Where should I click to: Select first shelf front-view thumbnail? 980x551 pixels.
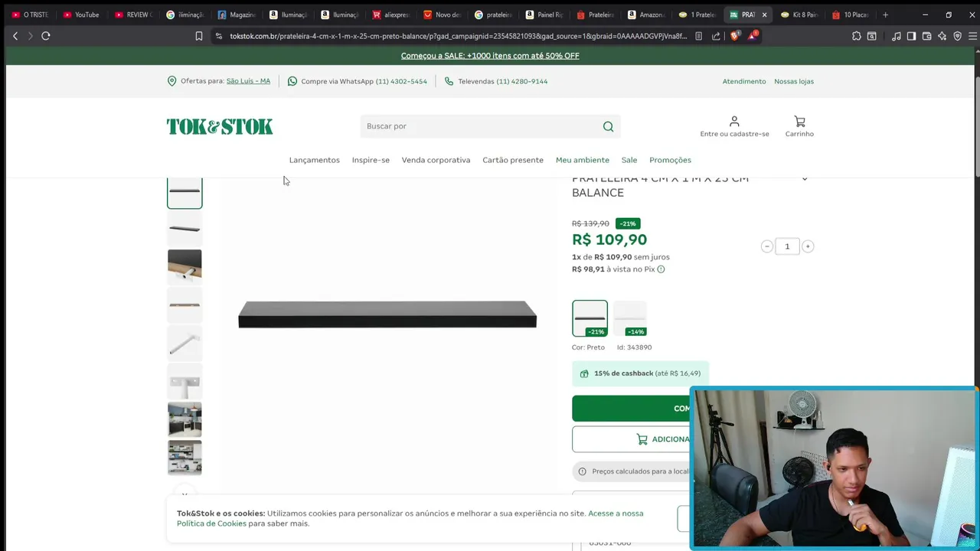click(x=185, y=191)
